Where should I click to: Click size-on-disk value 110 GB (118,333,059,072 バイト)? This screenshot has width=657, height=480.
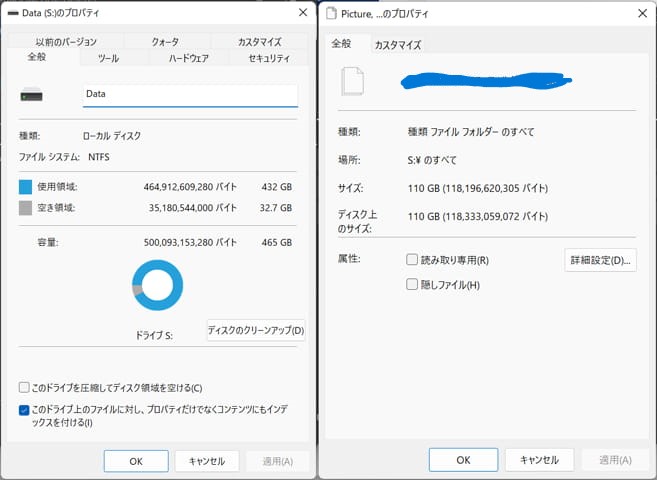click(x=478, y=217)
